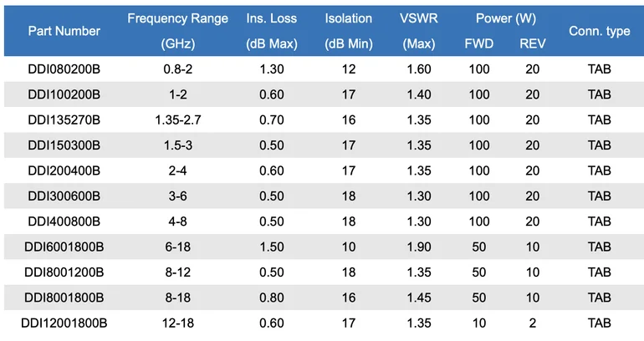This screenshot has width=644, height=341.
Task: Open the DDI6001800B part entry
Action: pyautogui.click(x=64, y=247)
